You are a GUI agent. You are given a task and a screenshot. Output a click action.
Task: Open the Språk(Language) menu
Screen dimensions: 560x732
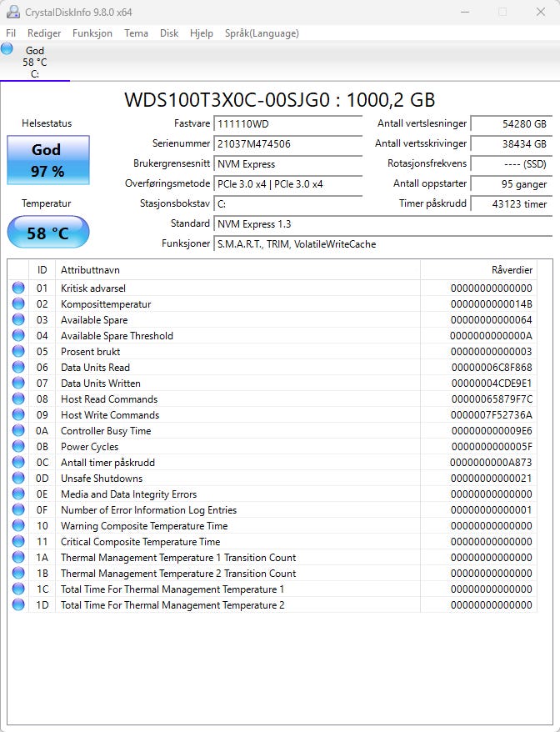tap(262, 33)
